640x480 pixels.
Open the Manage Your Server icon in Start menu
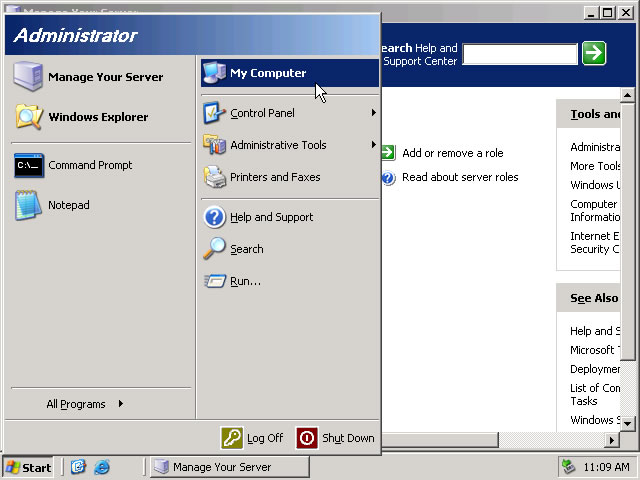[28, 76]
